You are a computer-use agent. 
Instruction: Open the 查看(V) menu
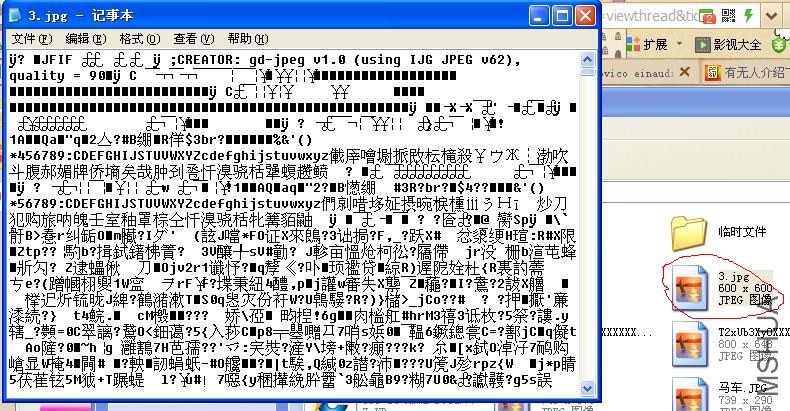coord(193,38)
